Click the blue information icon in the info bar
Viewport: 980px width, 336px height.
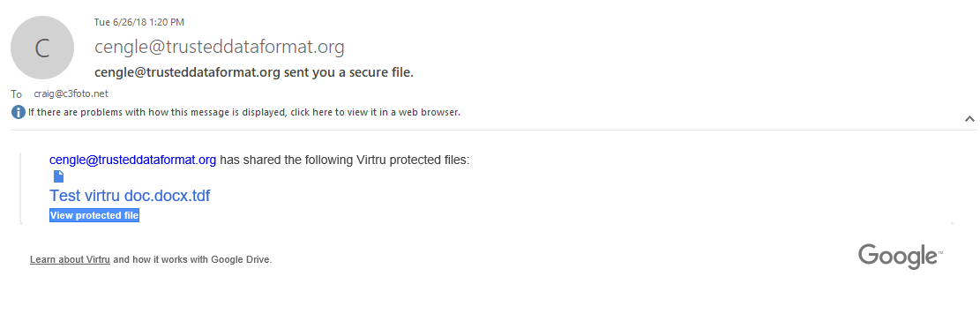pyautogui.click(x=19, y=113)
